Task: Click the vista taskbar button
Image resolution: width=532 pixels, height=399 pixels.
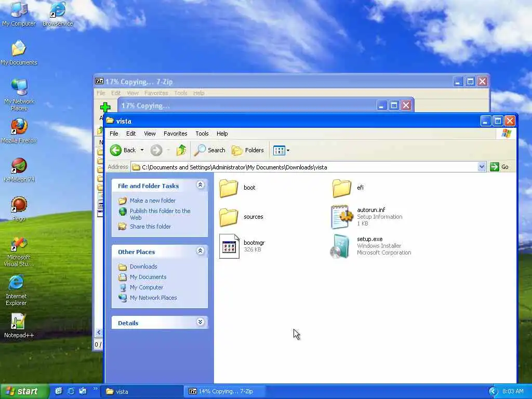Action: (141, 392)
